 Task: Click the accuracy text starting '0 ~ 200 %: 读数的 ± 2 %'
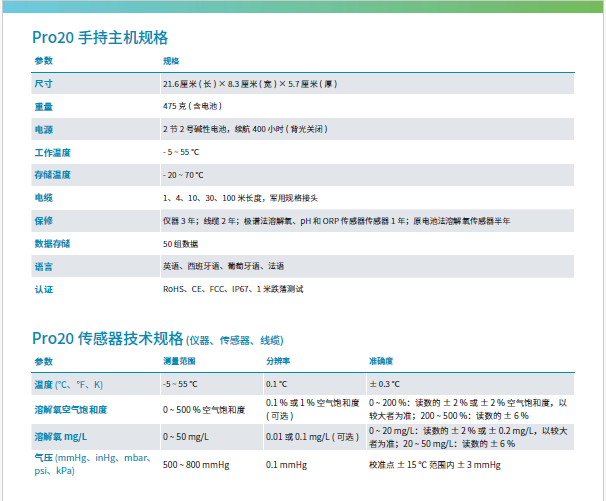click(468, 409)
